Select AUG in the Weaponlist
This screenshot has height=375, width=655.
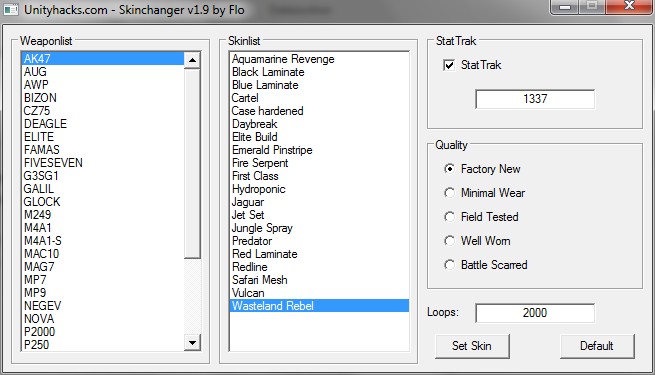pos(103,72)
